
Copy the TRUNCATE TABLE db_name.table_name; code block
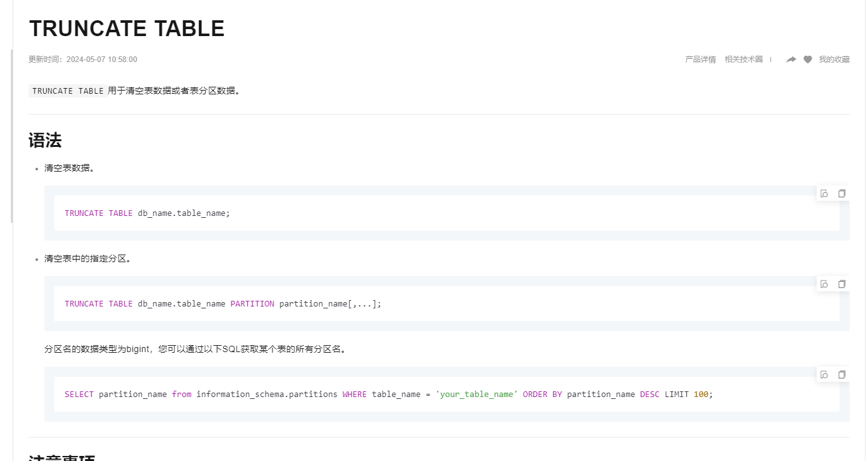click(x=841, y=194)
